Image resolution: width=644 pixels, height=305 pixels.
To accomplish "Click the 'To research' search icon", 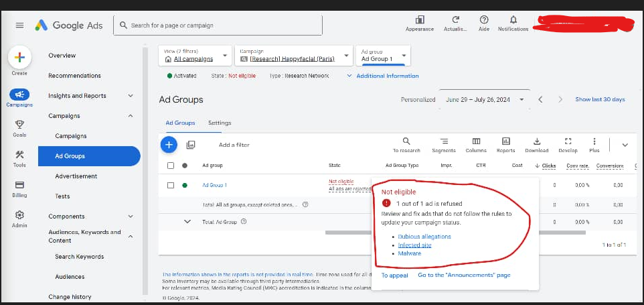I will click(x=406, y=141).
